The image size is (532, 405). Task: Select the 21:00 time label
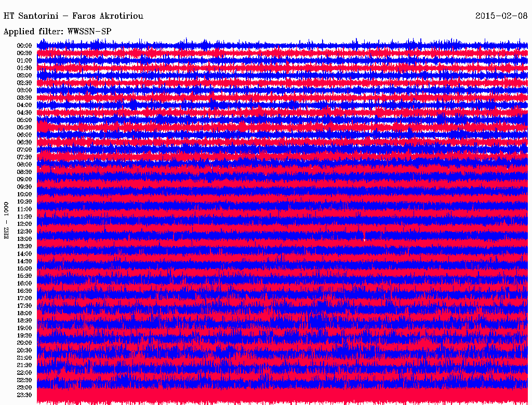(x=24, y=358)
